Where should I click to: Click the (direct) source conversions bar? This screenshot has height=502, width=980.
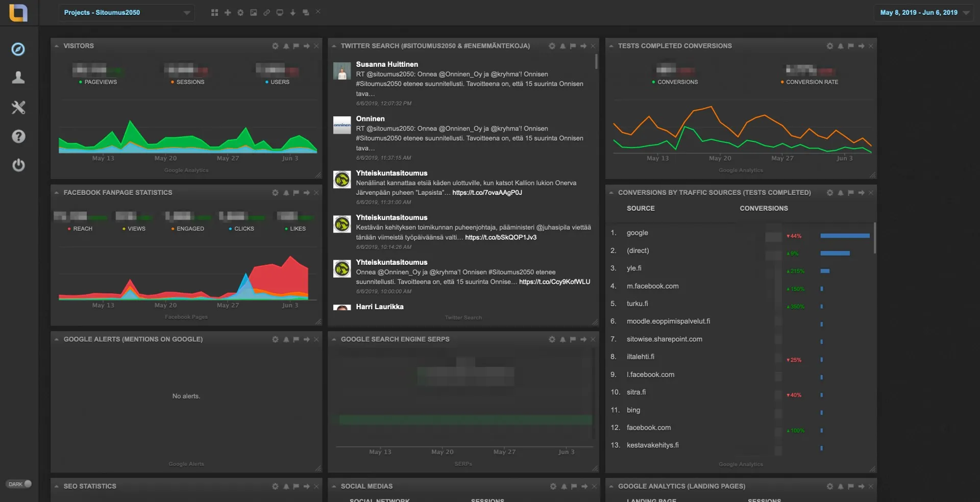tap(835, 254)
